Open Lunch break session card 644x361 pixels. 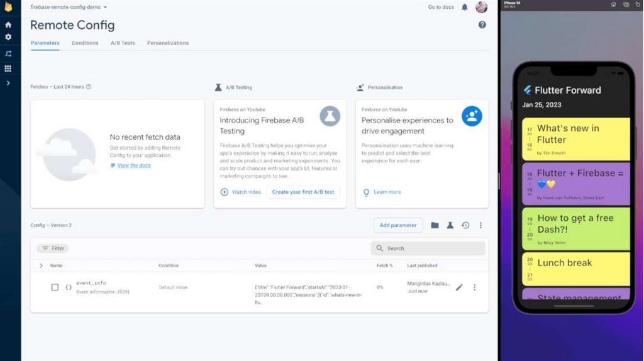pyautogui.click(x=576, y=269)
